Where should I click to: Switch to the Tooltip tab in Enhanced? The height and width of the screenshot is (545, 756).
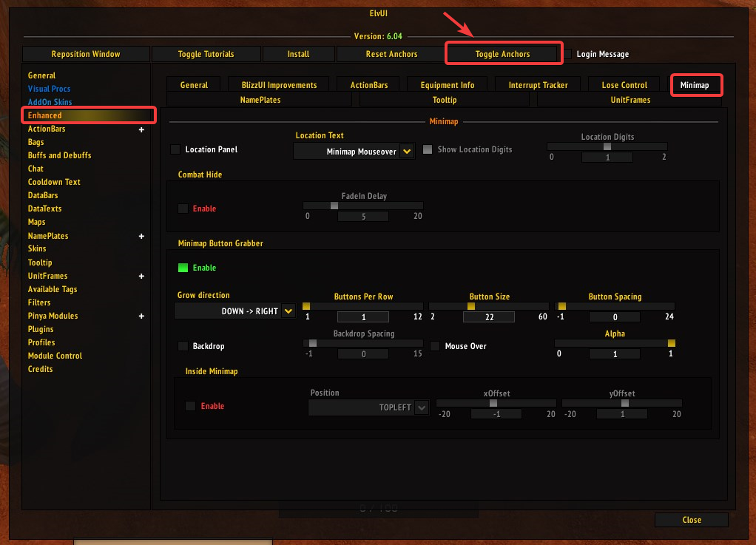coord(445,100)
